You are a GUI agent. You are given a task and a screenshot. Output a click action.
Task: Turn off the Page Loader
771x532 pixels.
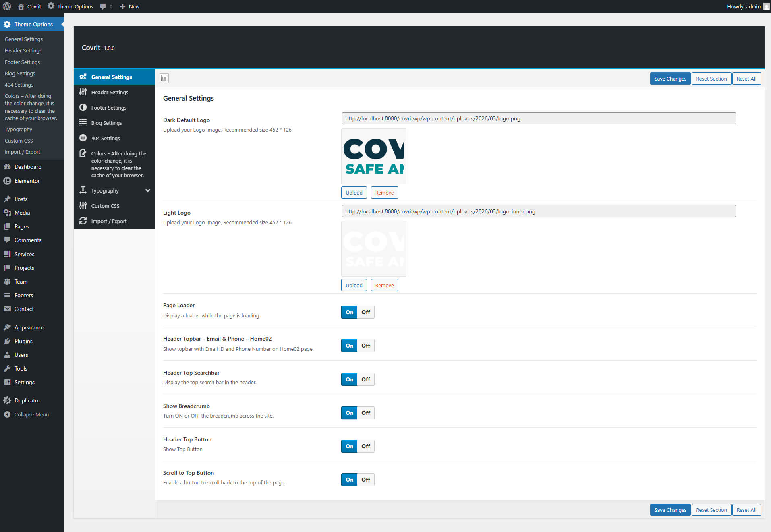[x=366, y=312]
